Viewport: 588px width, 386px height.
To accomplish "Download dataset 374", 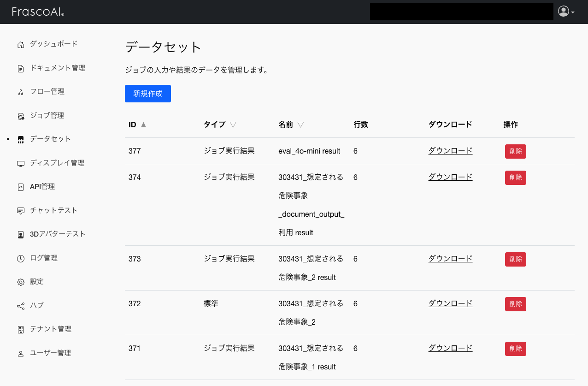I will (450, 177).
